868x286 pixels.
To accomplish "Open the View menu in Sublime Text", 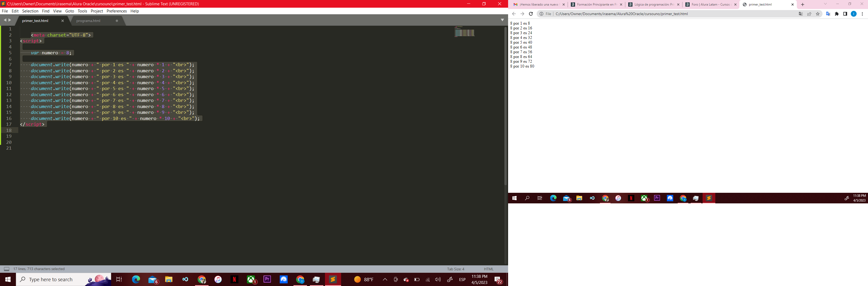I will [57, 11].
